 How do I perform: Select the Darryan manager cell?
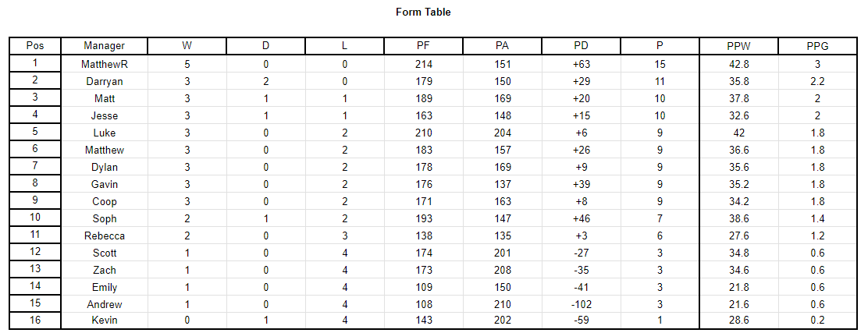[104, 81]
